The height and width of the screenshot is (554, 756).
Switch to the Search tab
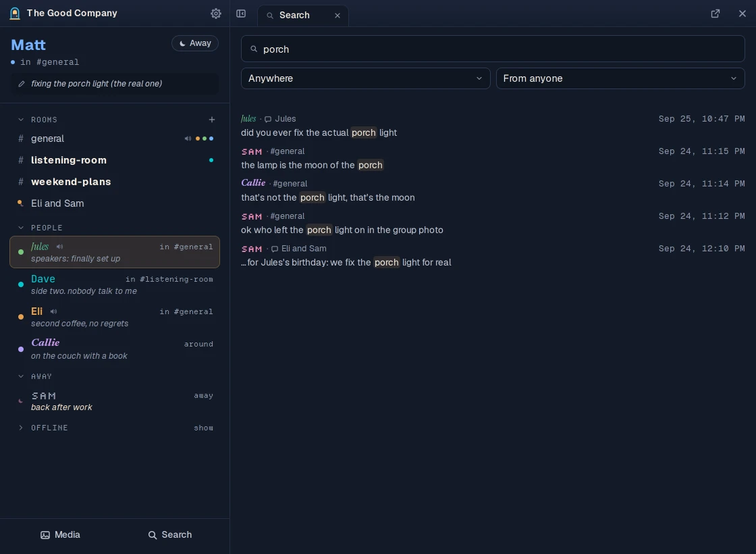(x=303, y=16)
